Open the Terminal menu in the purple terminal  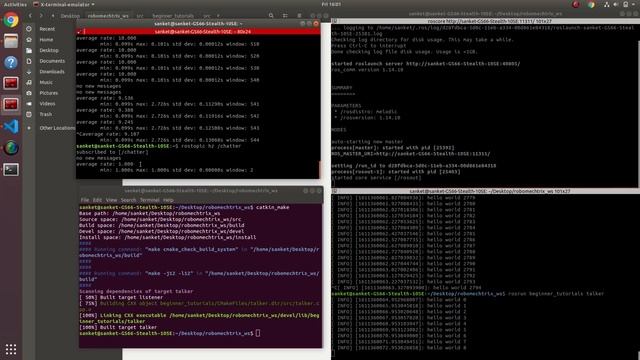[x=150, y=200]
